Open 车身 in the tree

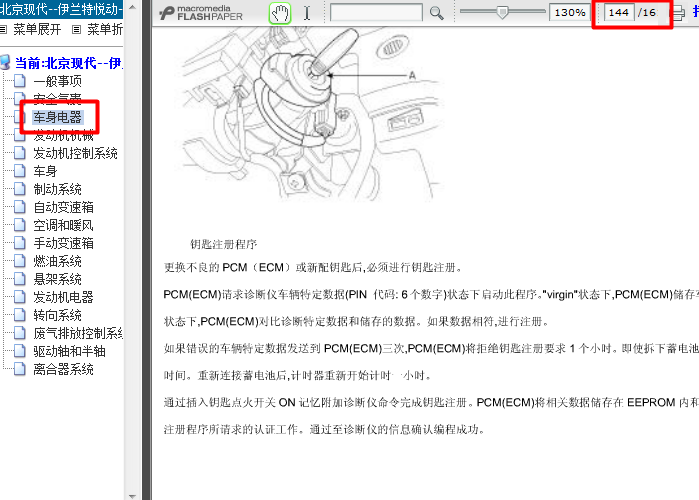click(45, 171)
